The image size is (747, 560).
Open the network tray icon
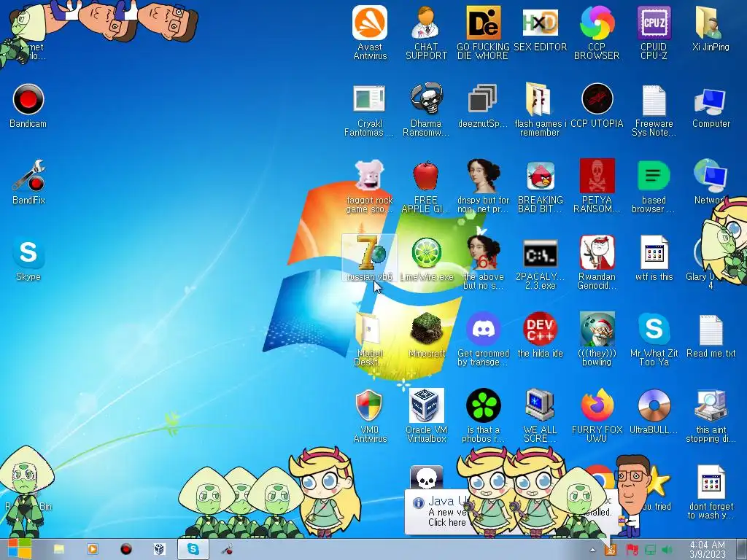click(650, 550)
